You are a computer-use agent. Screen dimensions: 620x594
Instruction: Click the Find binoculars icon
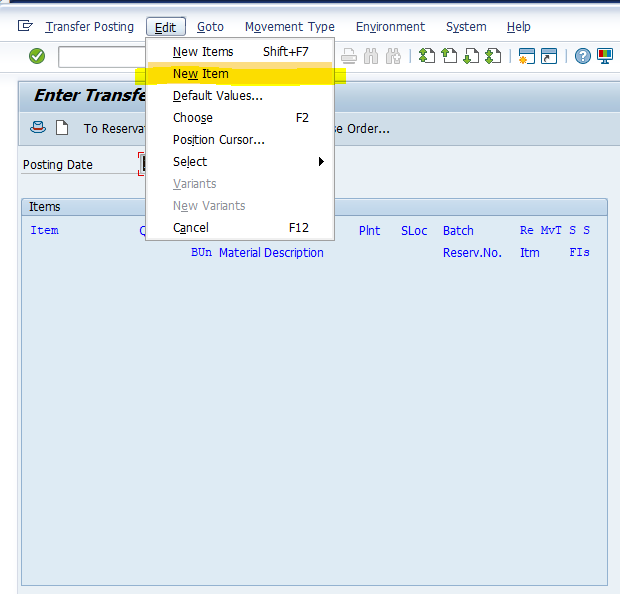click(371, 56)
